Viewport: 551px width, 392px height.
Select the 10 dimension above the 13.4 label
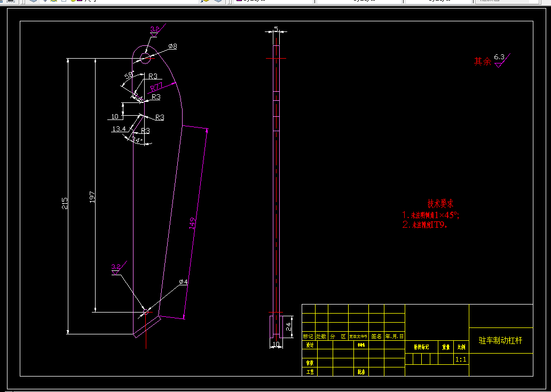(115, 116)
